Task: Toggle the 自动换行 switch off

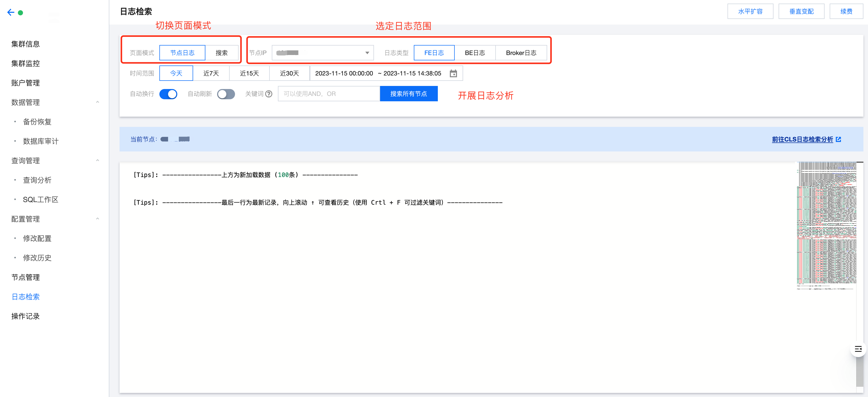Action: pyautogui.click(x=168, y=94)
